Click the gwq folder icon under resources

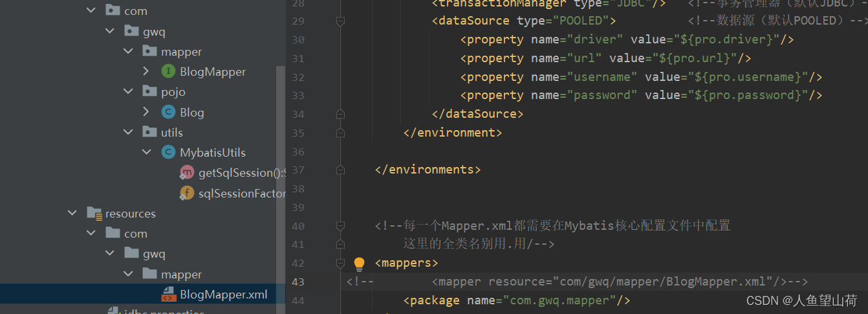(131, 253)
